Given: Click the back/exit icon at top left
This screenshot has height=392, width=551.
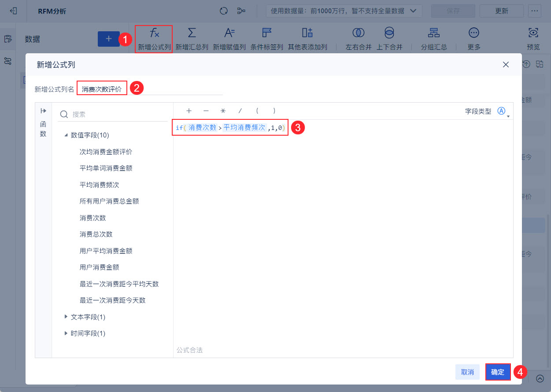Looking at the screenshot, I should point(13,11).
